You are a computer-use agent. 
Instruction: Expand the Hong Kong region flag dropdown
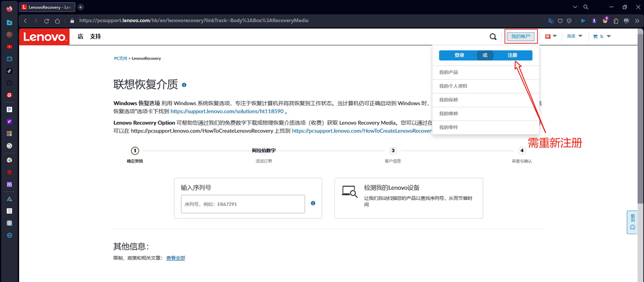coord(551,36)
